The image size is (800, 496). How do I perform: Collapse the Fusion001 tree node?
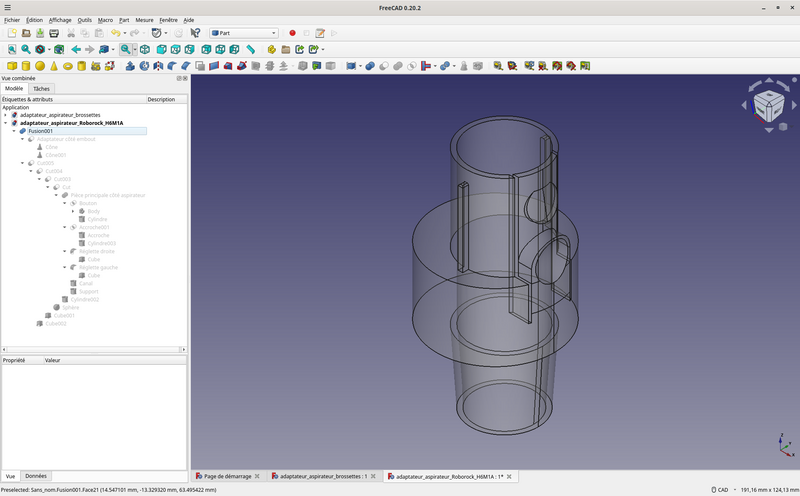coord(14,131)
